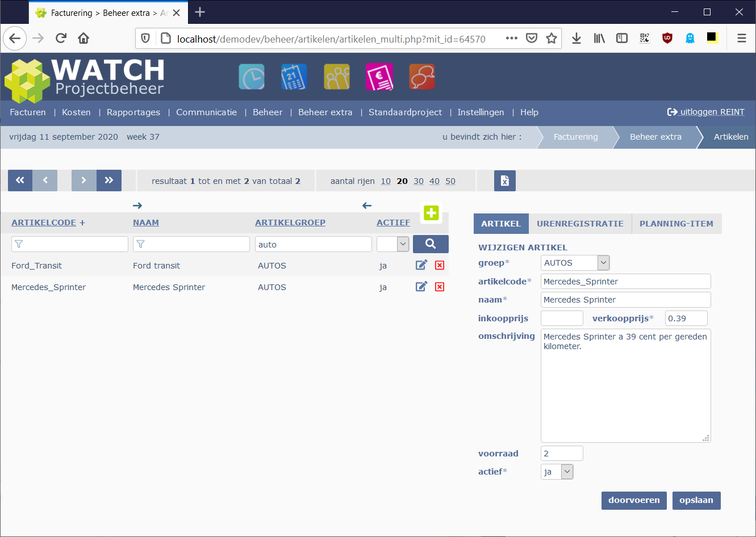The width and height of the screenshot is (756, 537).
Task: Click the omschrijving text area
Action: 626,385
